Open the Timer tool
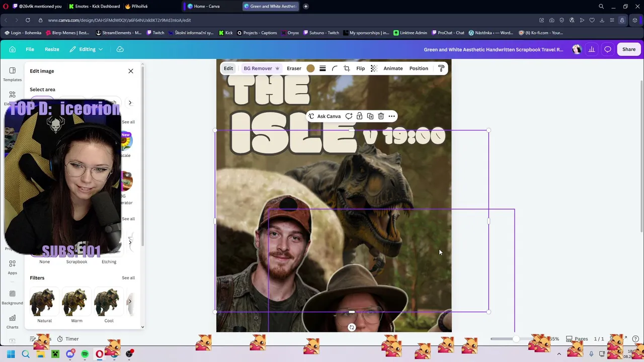Viewport: 644px width, 362px height. click(x=68, y=339)
